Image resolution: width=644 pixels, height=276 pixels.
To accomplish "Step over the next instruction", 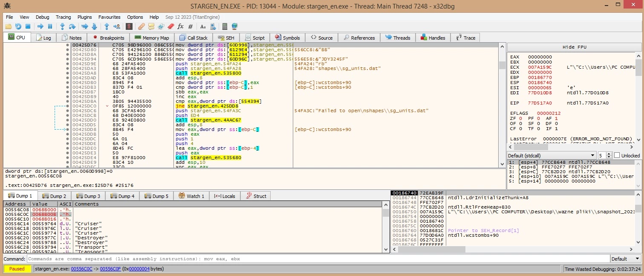I will pyautogui.click(x=72, y=26).
